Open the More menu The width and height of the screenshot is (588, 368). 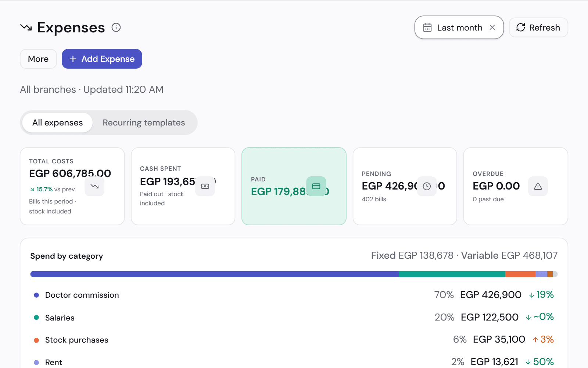[x=38, y=59]
